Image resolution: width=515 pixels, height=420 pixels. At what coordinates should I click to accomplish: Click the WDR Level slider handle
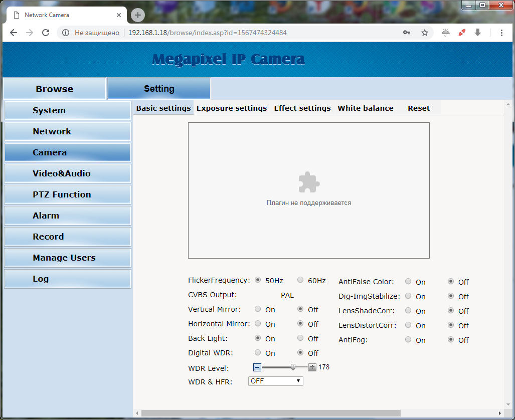coord(293,367)
